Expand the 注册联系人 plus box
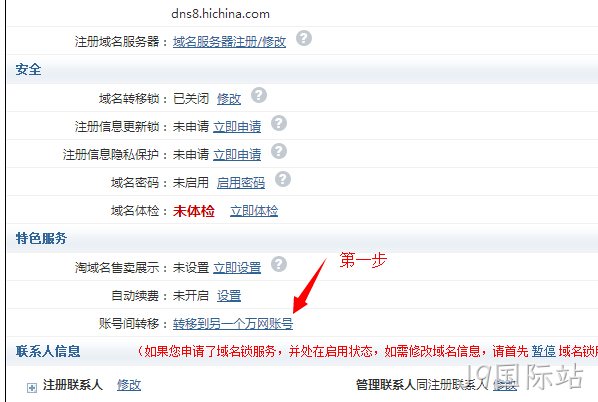Viewport: 598px width, 402px height. (32, 388)
